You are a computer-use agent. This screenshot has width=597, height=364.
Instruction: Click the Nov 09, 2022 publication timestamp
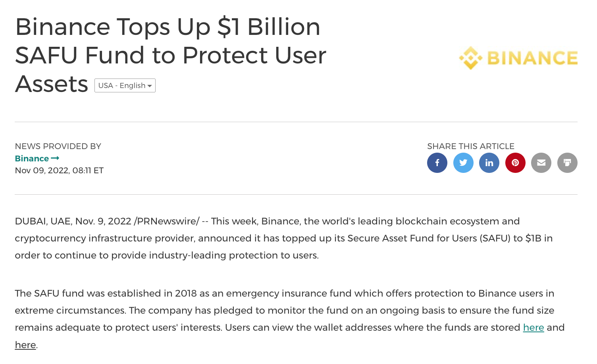(59, 171)
